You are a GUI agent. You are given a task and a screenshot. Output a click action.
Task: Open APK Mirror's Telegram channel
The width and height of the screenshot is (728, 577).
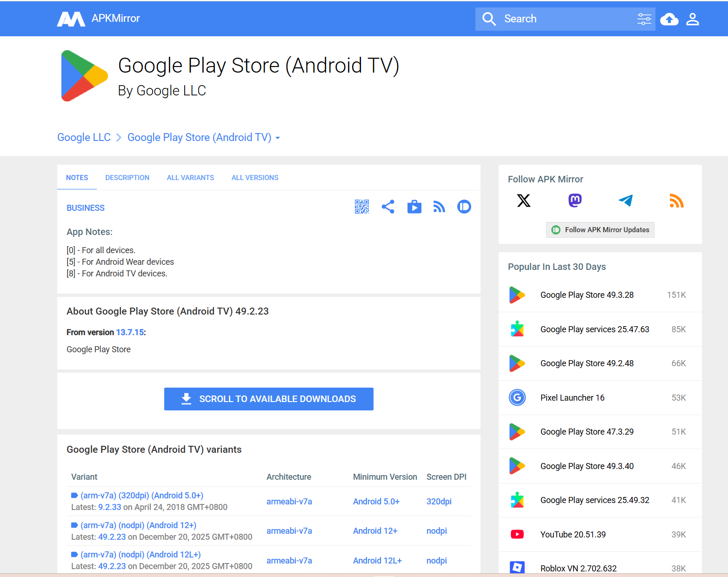coord(626,201)
